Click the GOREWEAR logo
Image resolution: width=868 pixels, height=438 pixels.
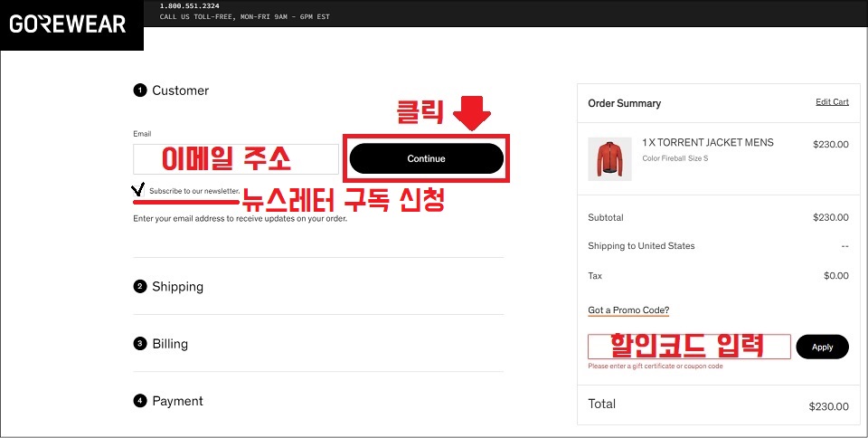(x=68, y=24)
